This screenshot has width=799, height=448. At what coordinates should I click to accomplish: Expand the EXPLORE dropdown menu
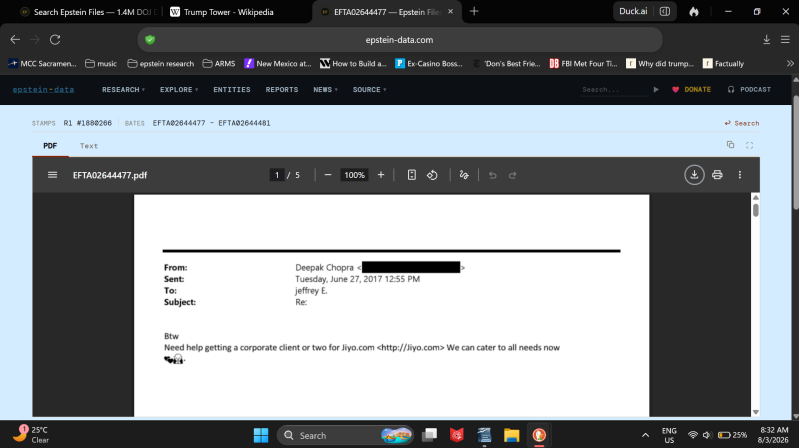[179, 90]
